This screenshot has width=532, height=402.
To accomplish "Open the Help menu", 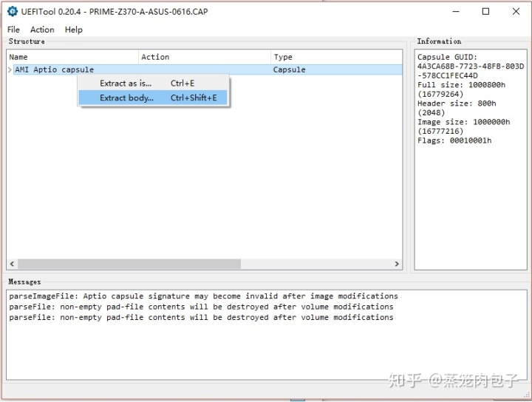I will click(x=74, y=30).
